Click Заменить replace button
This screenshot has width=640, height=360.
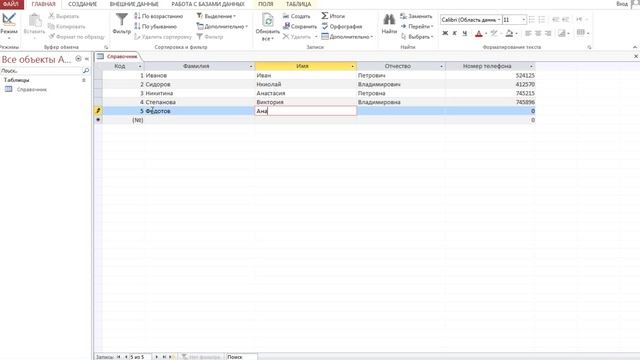416,16
